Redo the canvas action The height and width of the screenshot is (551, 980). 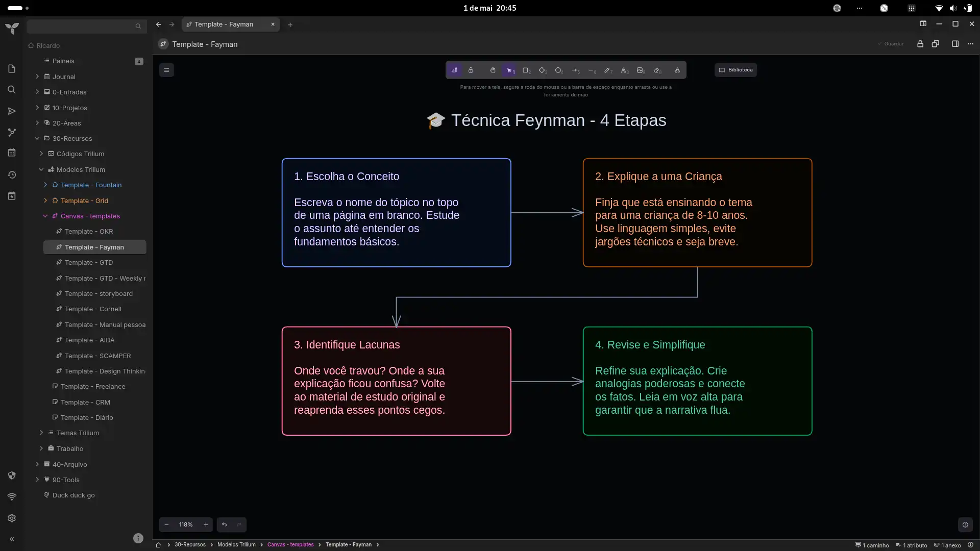click(239, 524)
